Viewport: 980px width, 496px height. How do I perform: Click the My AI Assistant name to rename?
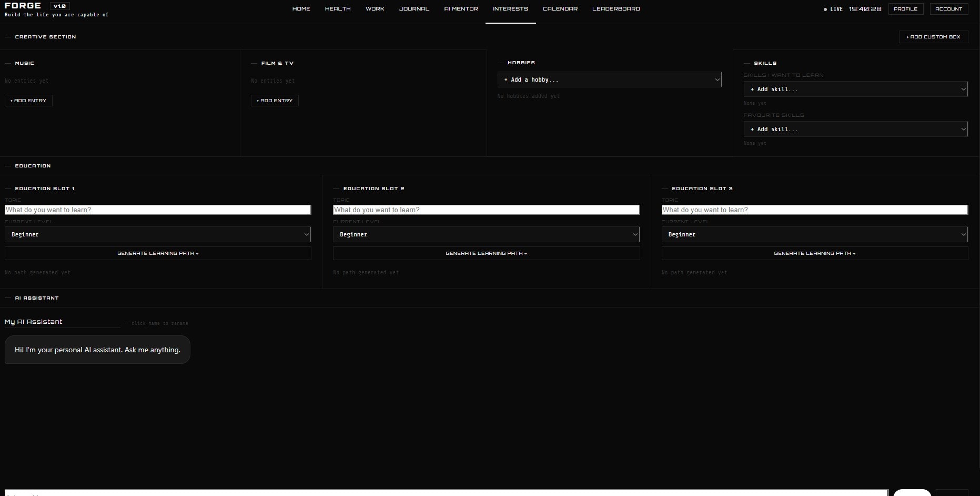tap(62, 322)
